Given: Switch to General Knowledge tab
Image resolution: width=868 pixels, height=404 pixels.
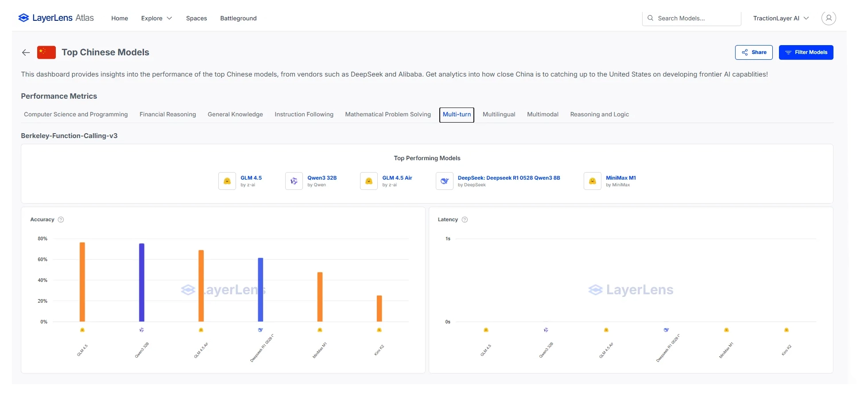Looking at the screenshot, I should click(235, 114).
